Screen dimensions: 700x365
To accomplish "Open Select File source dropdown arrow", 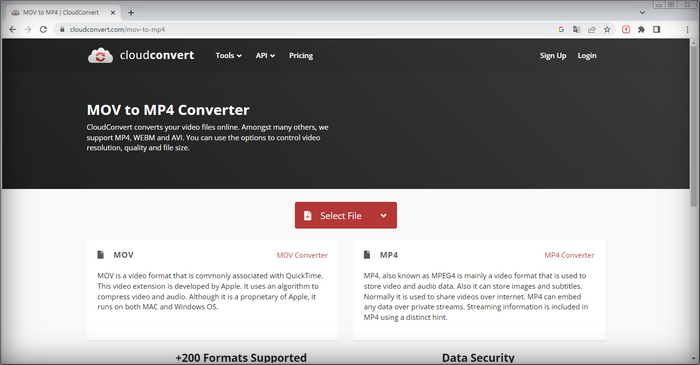I will tap(383, 216).
